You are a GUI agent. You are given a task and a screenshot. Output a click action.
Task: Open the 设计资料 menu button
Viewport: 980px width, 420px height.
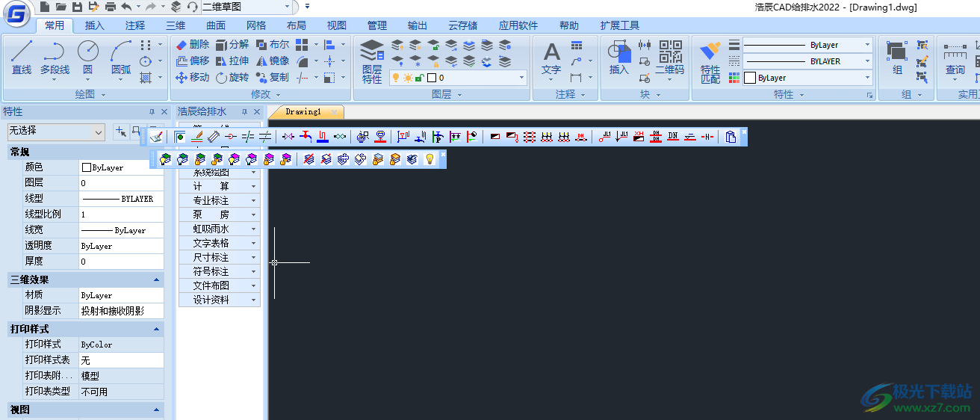pyautogui.click(x=220, y=300)
